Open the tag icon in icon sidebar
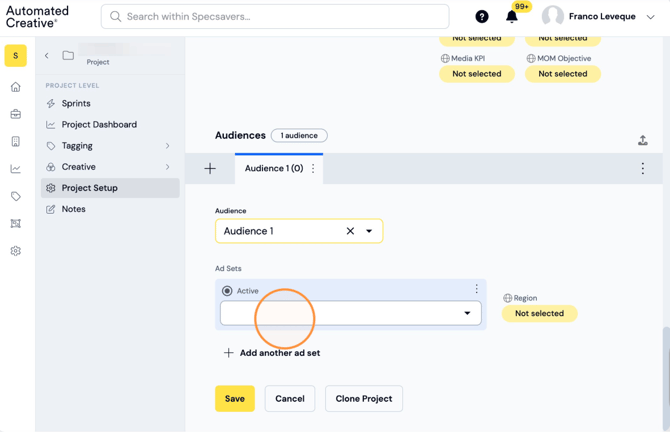670x434 pixels. tap(16, 196)
